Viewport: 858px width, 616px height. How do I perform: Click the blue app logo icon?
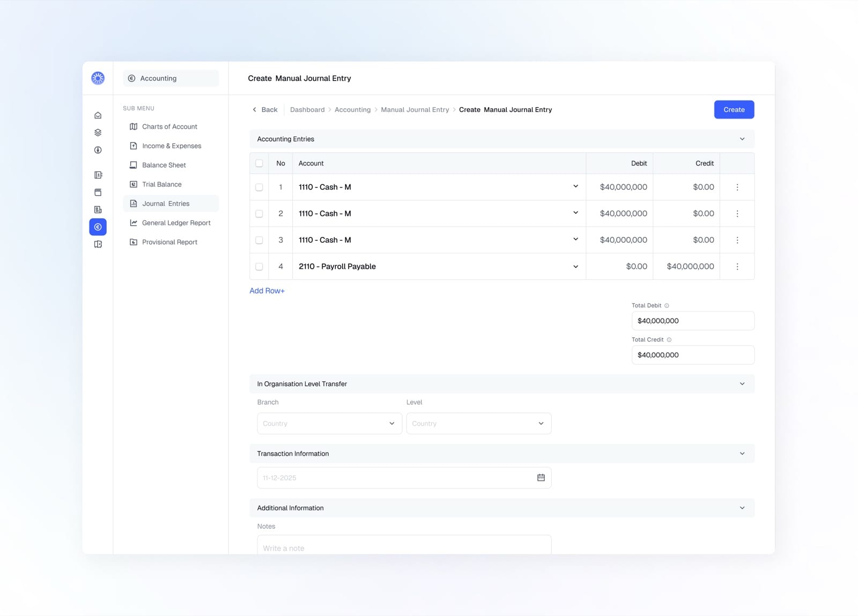(x=98, y=78)
